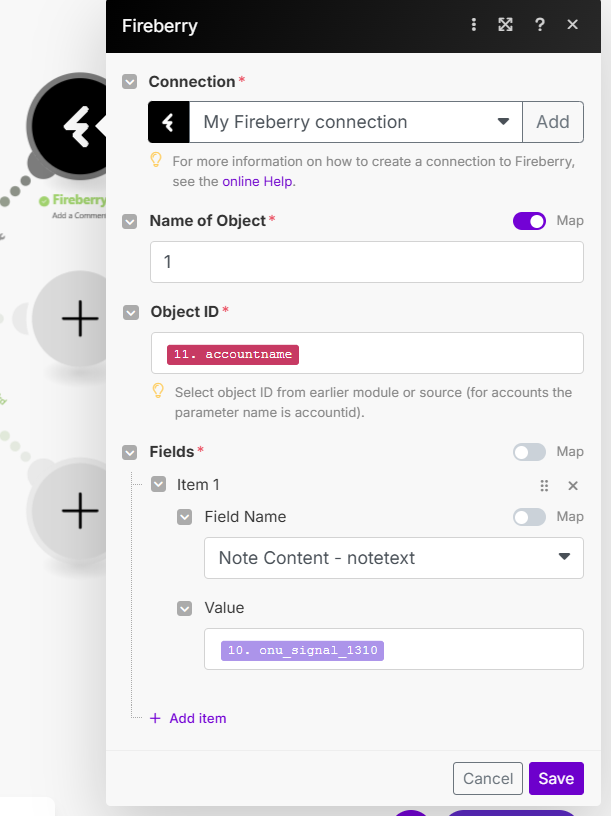Open the online Help link
The width and height of the screenshot is (611, 816).
(257, 182)
